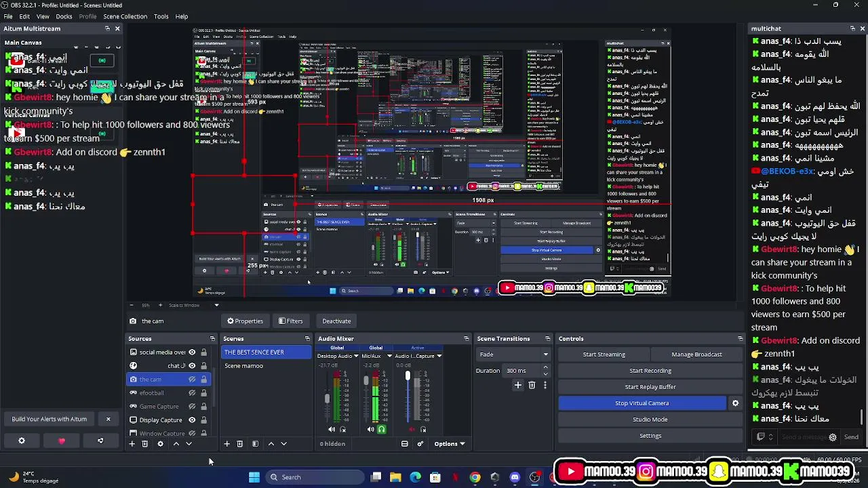This screenshot has width=868, height=488.
Task: Close the Aitum Multistream dock
Action: 117,28
